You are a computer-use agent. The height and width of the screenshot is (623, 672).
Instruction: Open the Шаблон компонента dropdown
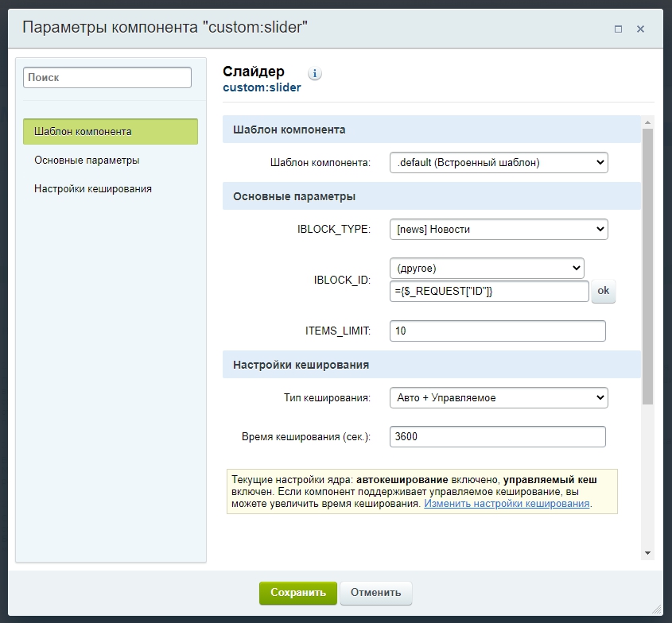click(x=499, y=163)
